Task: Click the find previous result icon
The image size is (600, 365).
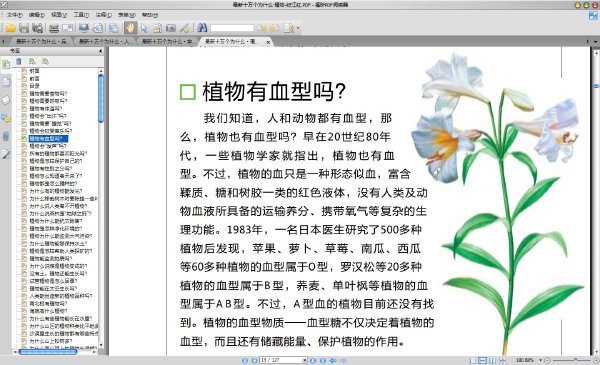Action: (x=261, y=28)
